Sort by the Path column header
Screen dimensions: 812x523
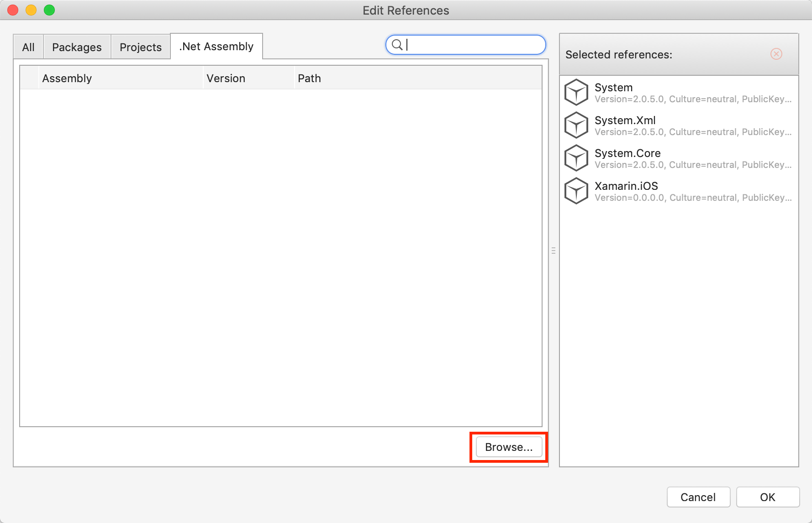(418, 78)
